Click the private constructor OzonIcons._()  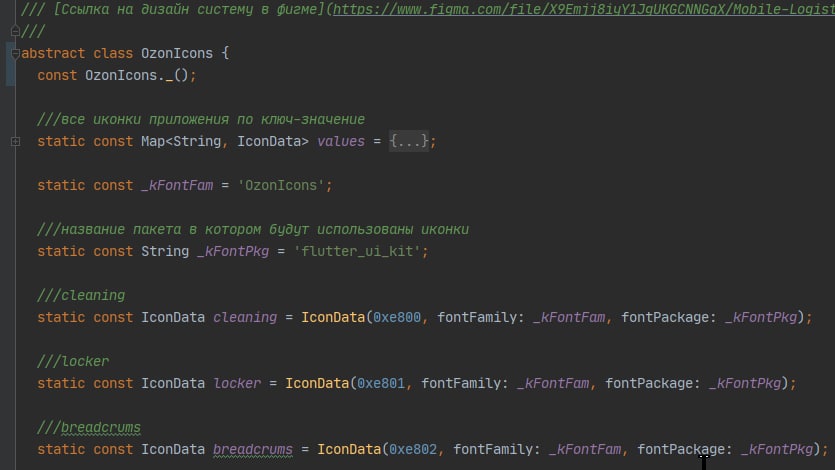click(x=136, y=76)
